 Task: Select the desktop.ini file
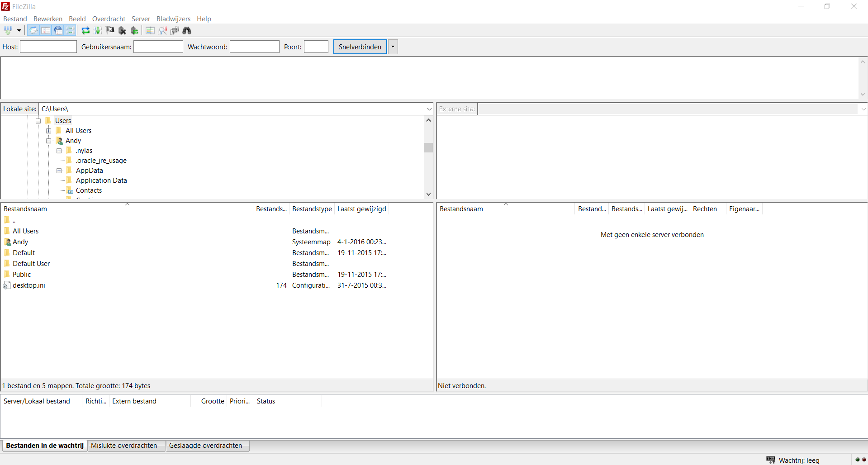pyautogui.click(x=29, y=285)
